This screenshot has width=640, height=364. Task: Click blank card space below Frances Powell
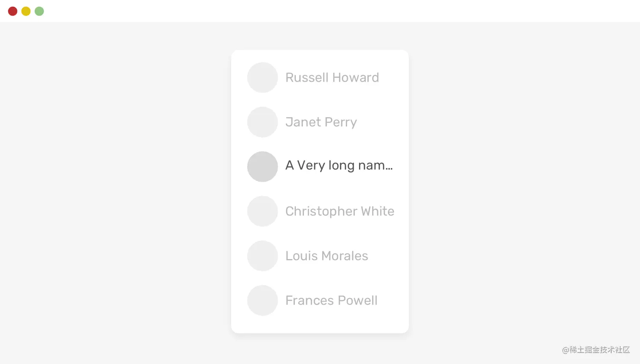click(x=320, y=324)
